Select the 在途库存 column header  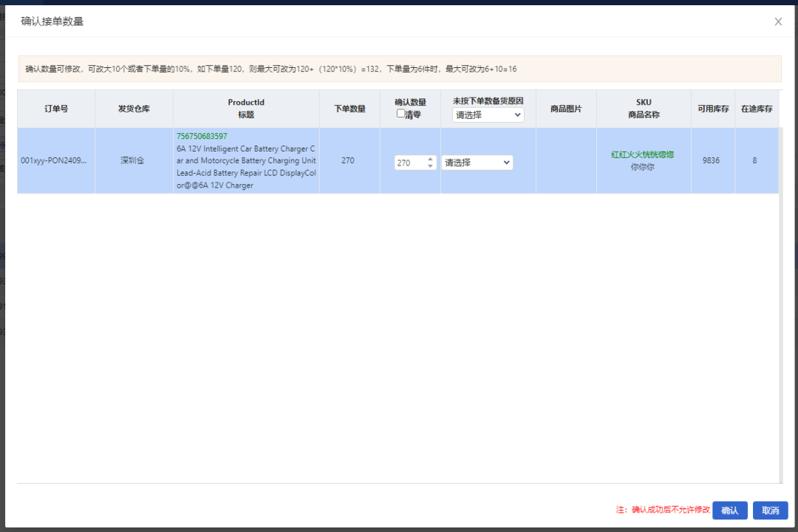tap(757, 109)
